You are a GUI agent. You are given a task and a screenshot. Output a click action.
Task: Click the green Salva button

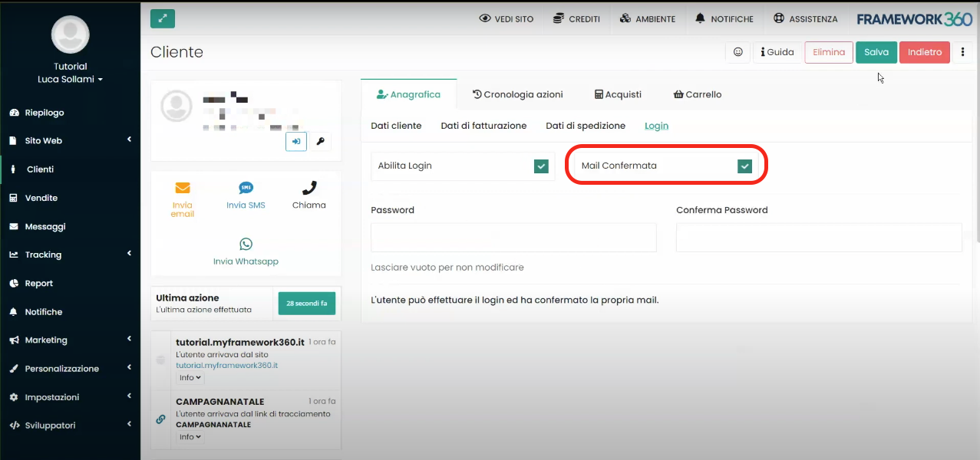coord(876,52)
